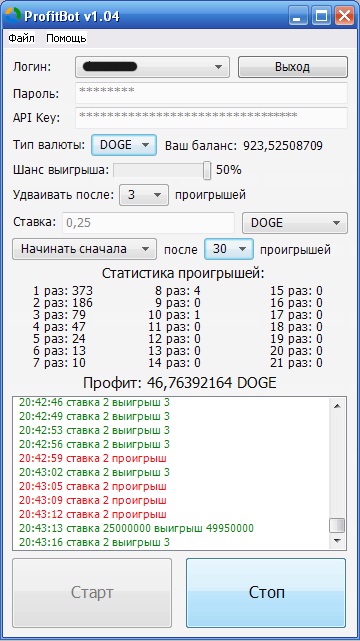Minimize the ProfitBot window

pyautogui.click(x=299, y=16)
